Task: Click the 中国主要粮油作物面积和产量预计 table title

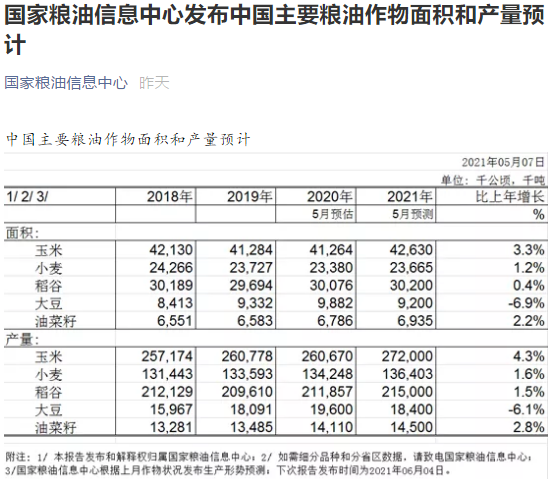Action: (128, 139)
